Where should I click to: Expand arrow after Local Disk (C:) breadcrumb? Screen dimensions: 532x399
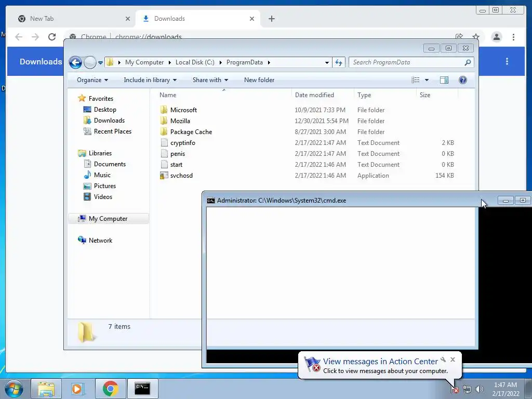220,62
